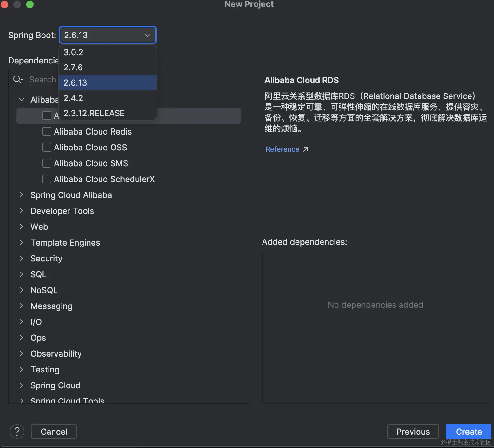494x448 pixels.
Task: Select the Alibaba Cloud OSS label
Action: pos(90,147)
